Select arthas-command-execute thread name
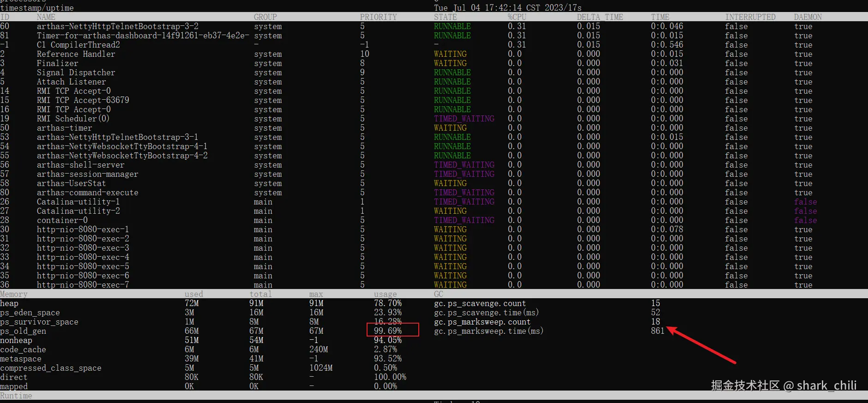Screen dimensions: 868x403 [88, 192]
